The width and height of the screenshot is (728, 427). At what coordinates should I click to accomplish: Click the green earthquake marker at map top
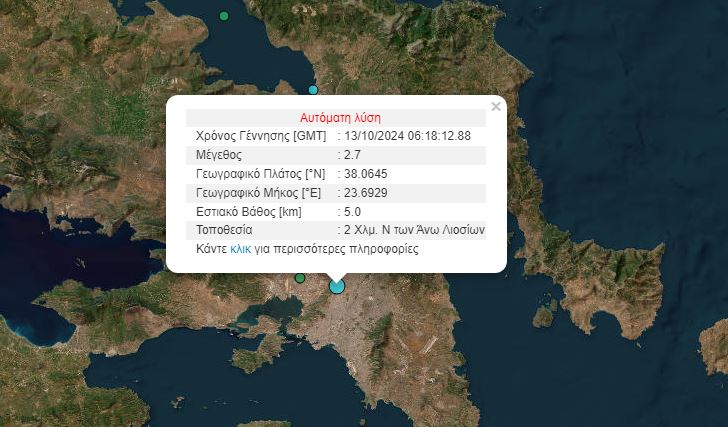coord(224,16)
